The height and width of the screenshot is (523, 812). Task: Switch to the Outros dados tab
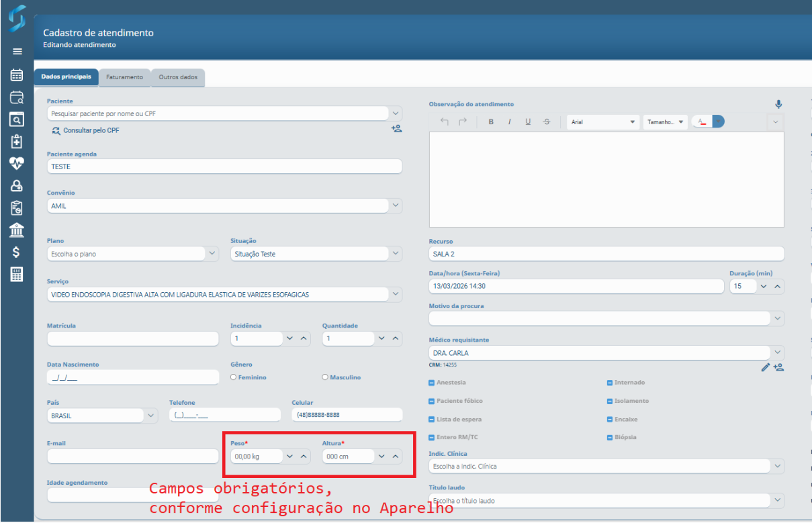[178, 77]
